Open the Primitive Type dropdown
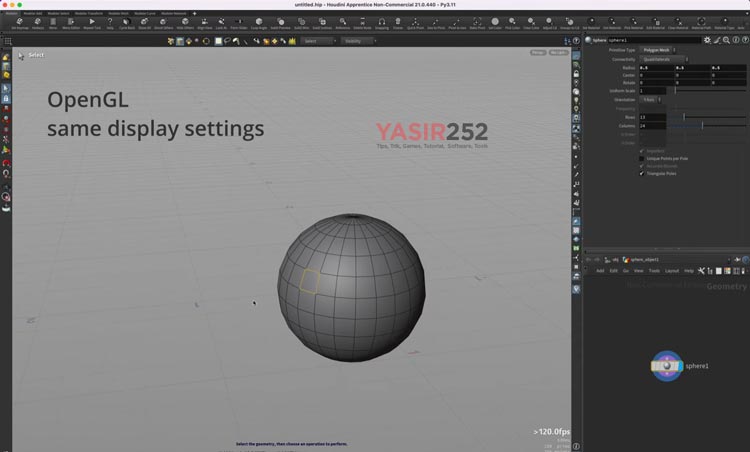 coord(656,49)
